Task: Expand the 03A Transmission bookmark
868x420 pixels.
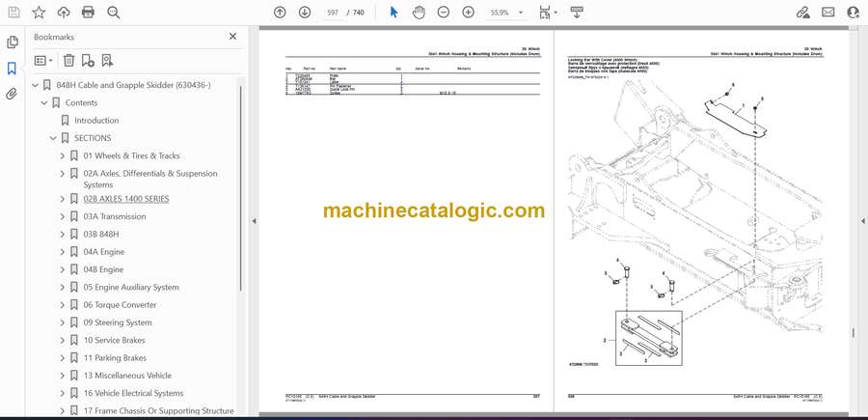Action: pyautogui.click(x=63, y=216)
